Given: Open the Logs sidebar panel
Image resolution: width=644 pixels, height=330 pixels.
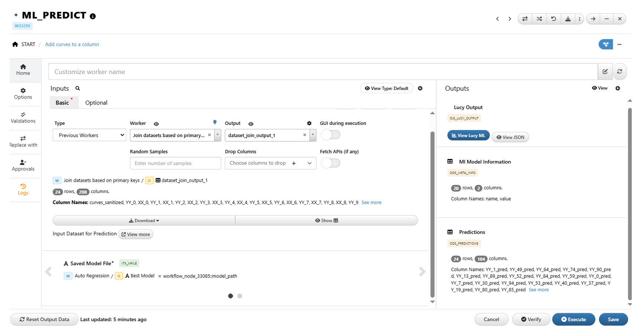Looking at the screenshot, I should [x=23, y=189].
